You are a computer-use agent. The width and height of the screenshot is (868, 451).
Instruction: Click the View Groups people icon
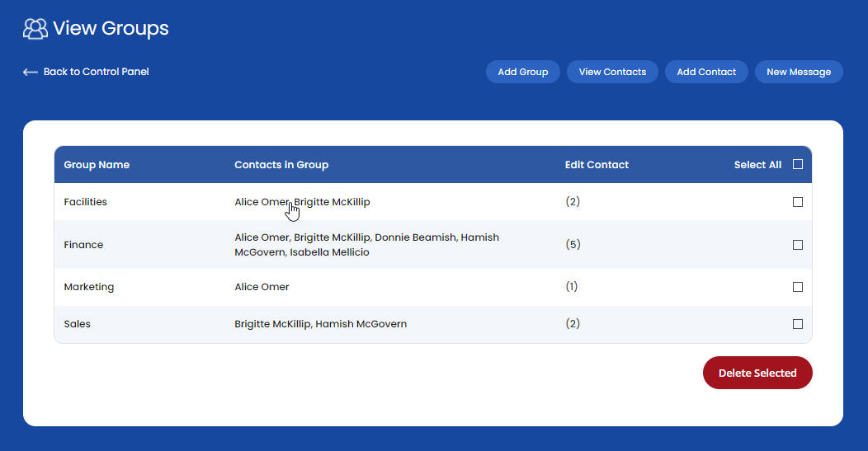click(x=35, y=29)
